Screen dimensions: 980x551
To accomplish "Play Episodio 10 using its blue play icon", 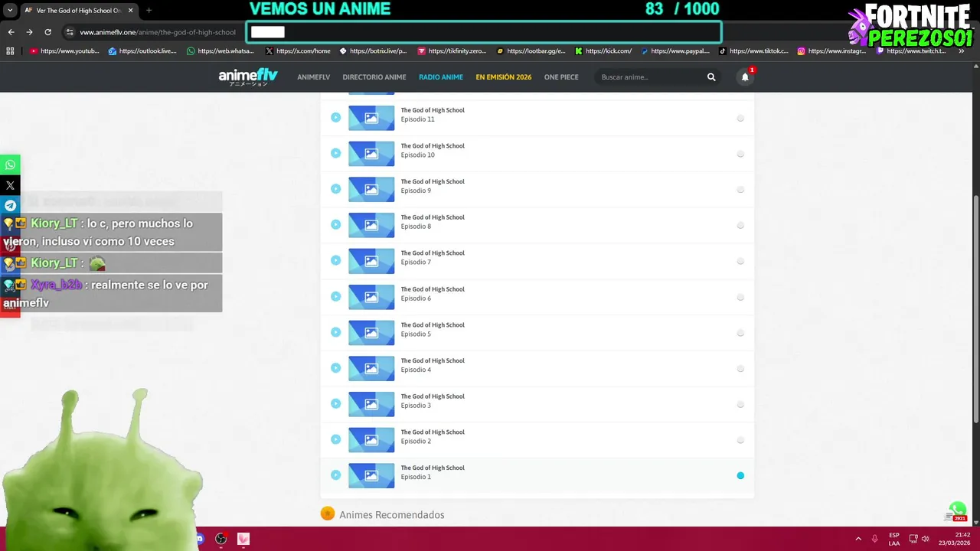I will (x=335, y=153).
